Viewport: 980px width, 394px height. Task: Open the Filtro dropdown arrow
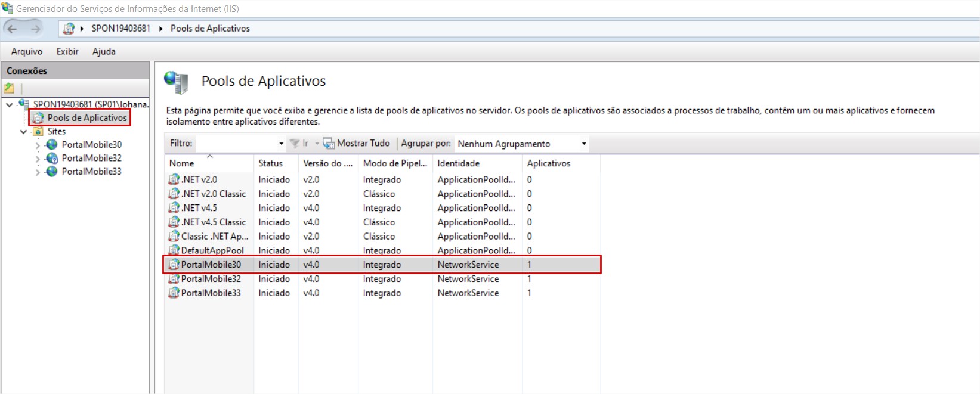coord(281,144)
